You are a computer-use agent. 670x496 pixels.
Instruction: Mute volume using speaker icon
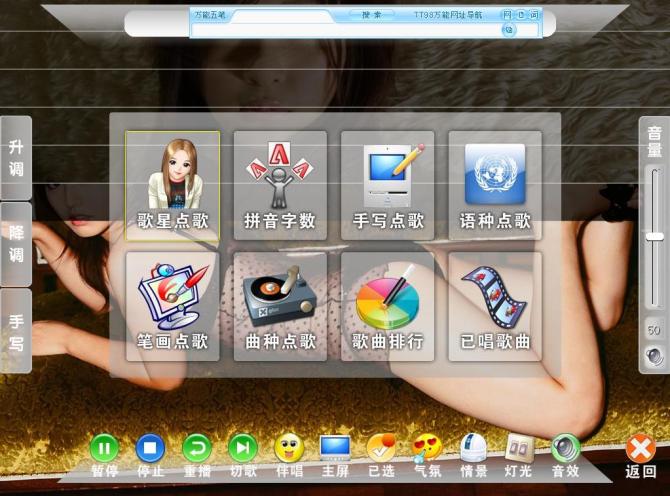point(654,355)
